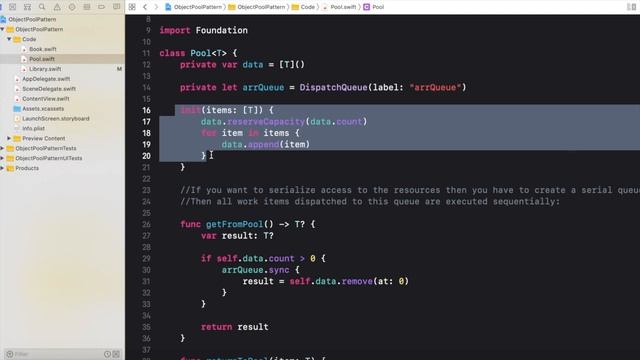Open the Symbol navigator

[x=27, y=7]
